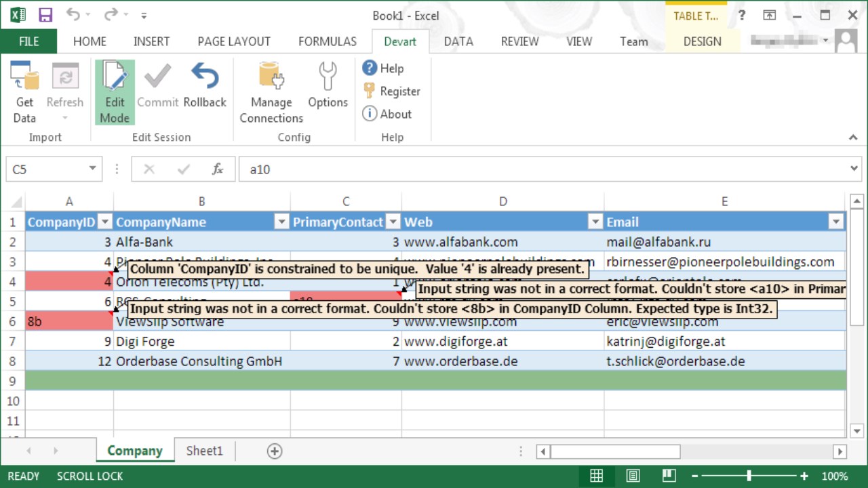Open Devart Options

(x=328, y=85)
